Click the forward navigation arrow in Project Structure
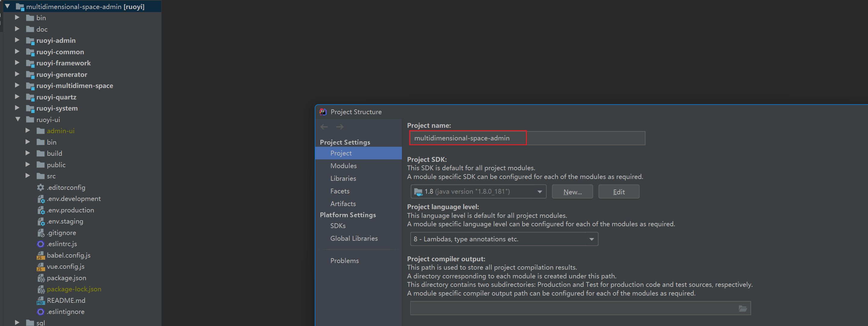868x326 pixels. click(x=340, y=127)
